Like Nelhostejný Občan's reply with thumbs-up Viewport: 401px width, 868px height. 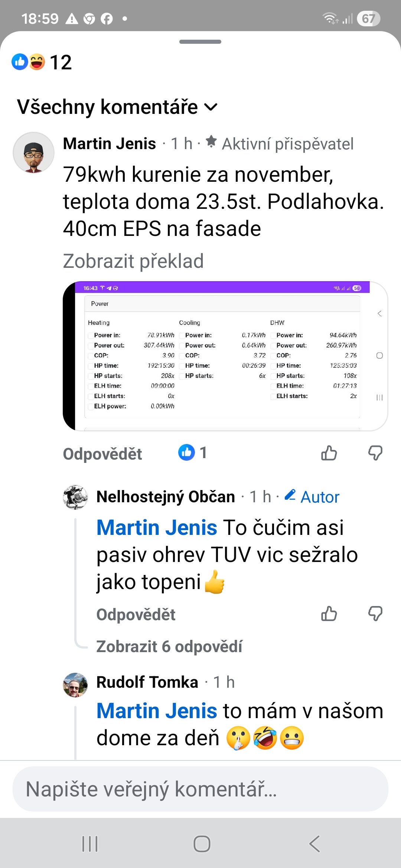click(329, 614)
